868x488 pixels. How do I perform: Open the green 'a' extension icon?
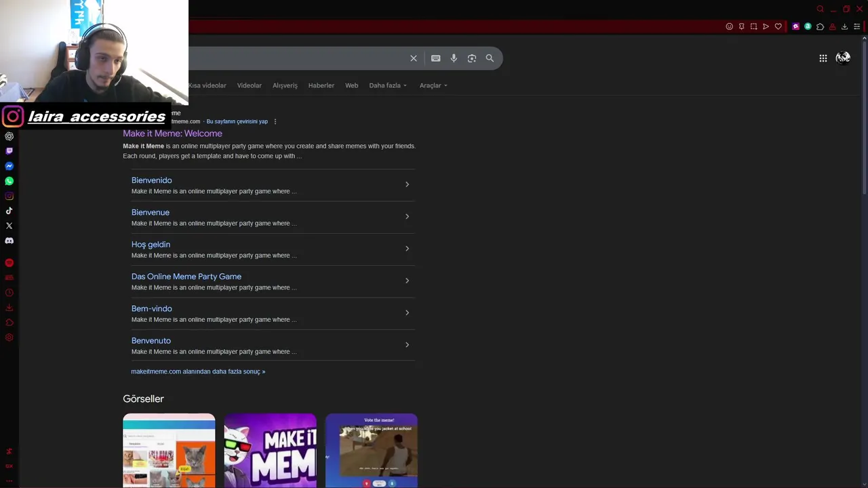tap(808, 26)
